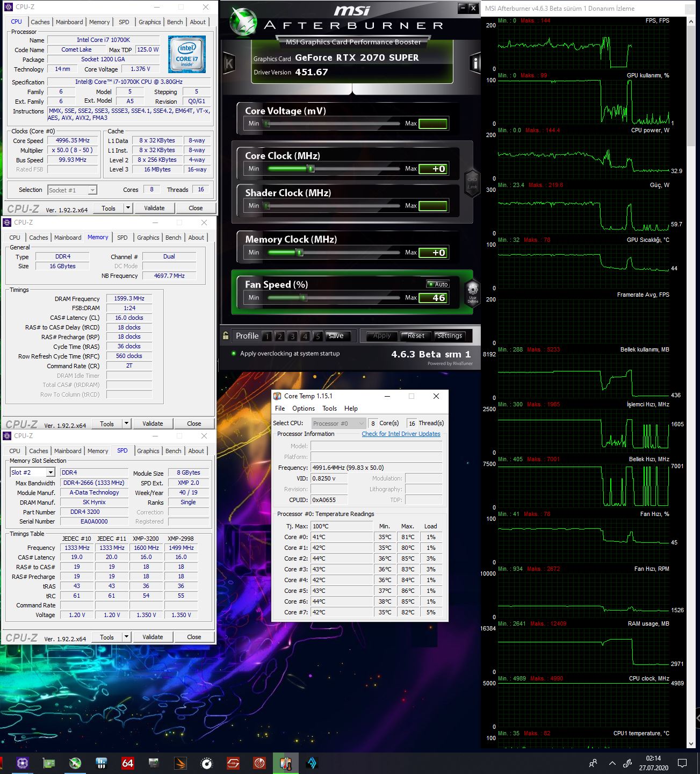Click the Afterburner profile lock icon

[226, 336]
